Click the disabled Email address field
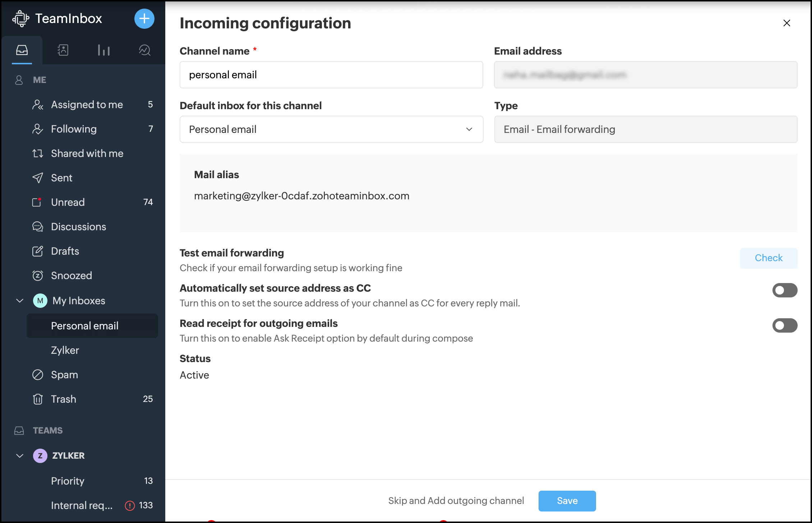The height and width of the screenshot is (523, 812). click(x=646, y=75)
